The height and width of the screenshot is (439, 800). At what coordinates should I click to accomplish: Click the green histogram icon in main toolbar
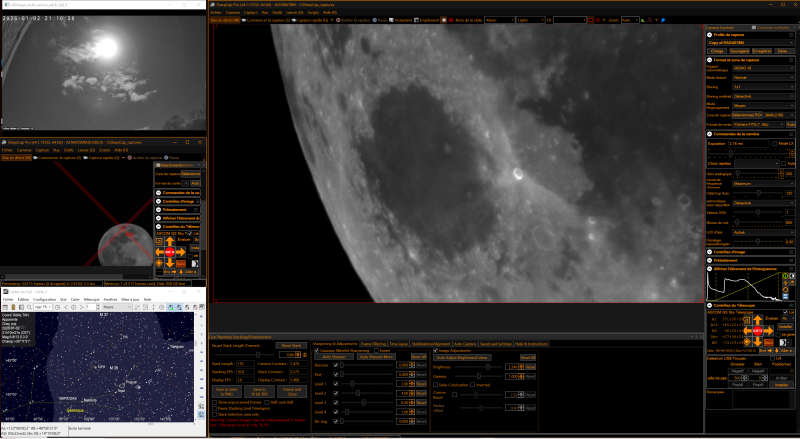pos(643,20)
